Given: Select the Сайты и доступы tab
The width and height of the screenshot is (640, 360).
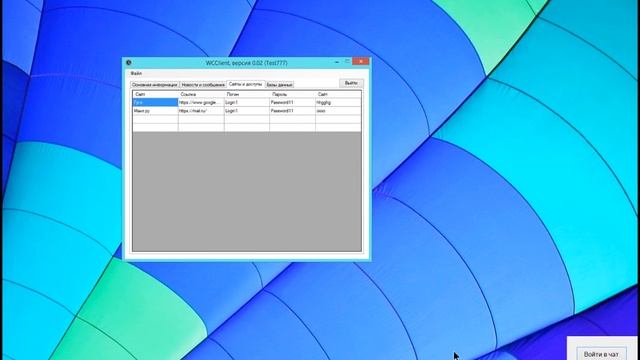Looking at the screenshot, I should pos(245,84).
